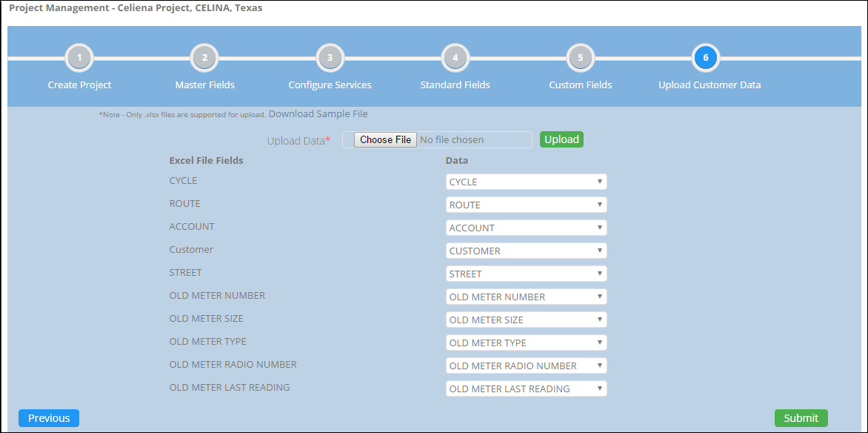This screenshot has width=868, height=433.
Task: Open the OLD METER LAST READING dropdown
Action: tap(526, 389)
